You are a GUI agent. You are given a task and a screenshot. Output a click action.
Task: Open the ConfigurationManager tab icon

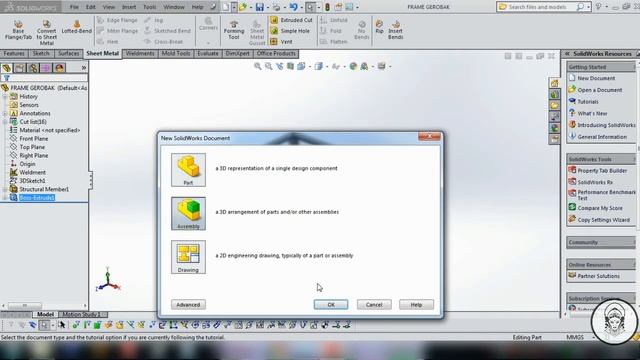click(x=33, y=68)
